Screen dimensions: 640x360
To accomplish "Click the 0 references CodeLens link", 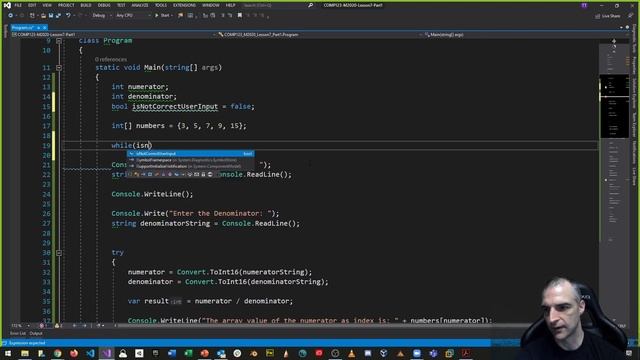I will [111, 60].
